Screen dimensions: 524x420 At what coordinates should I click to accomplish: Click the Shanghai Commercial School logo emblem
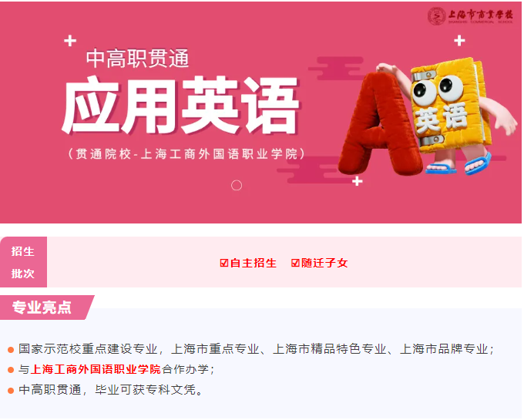pos(436,16)
